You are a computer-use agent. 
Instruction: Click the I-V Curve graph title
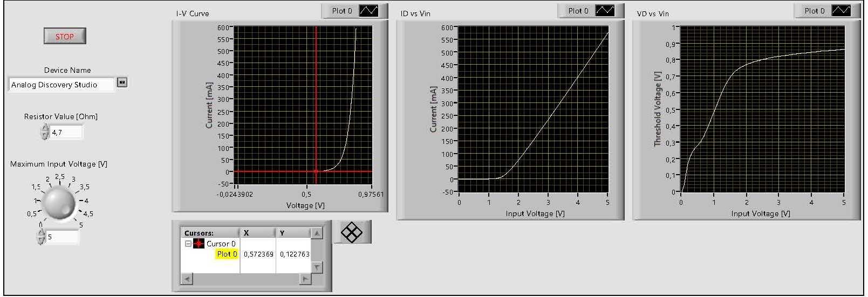[x=193, y=13]
